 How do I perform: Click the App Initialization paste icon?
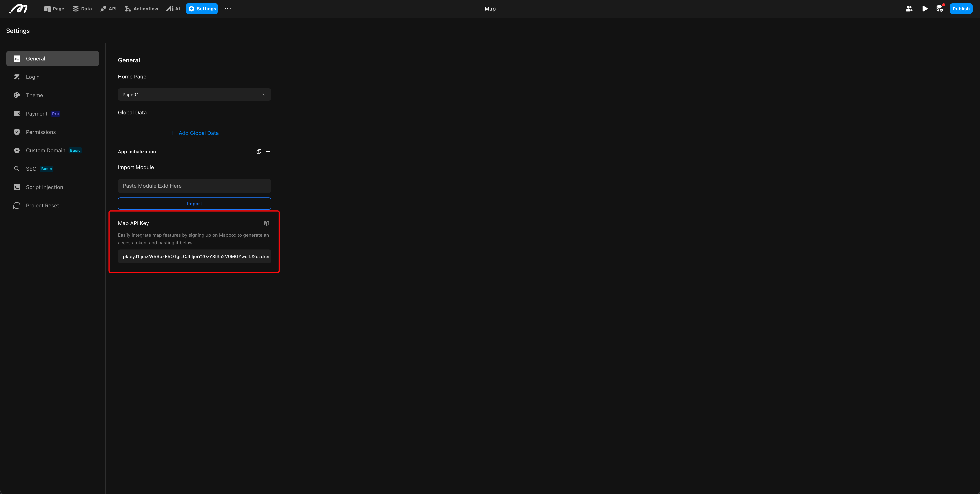[x=259, y=152]
